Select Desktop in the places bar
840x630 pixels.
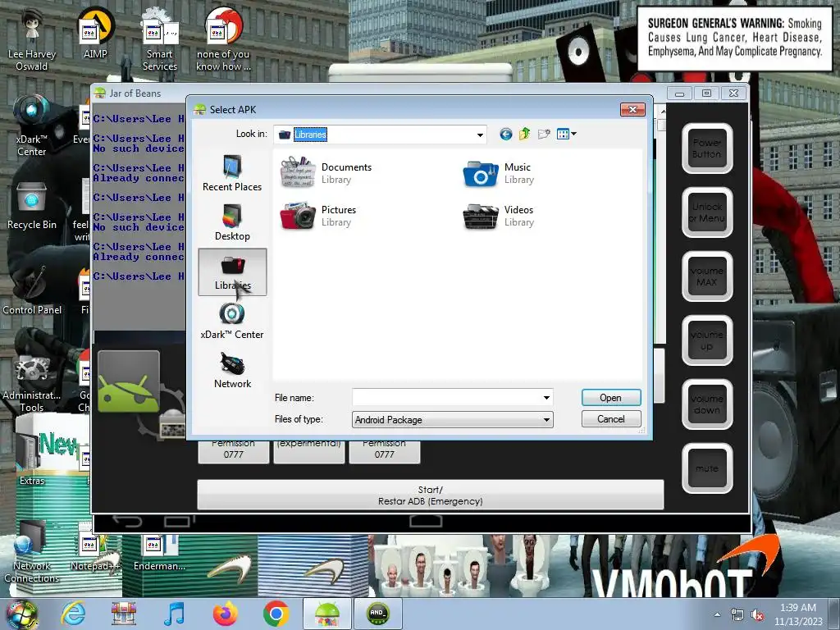pyautogui.click(x=232, y=222)
